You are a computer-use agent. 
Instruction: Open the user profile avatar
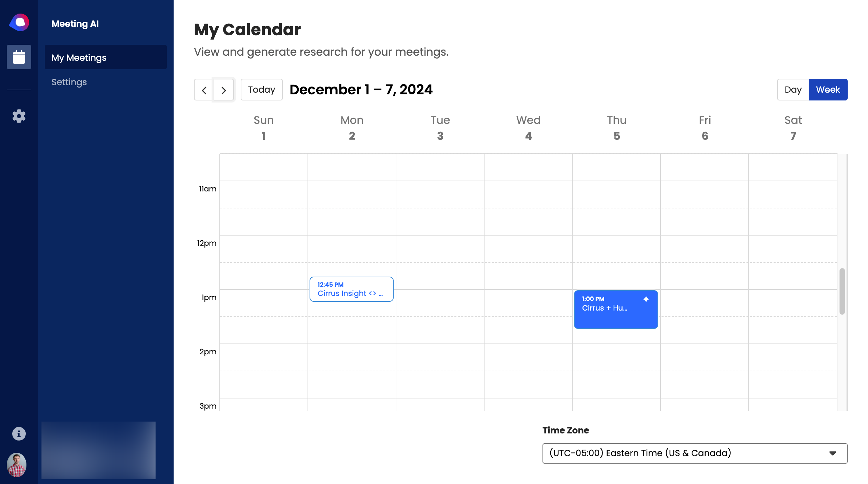[16, 465]
